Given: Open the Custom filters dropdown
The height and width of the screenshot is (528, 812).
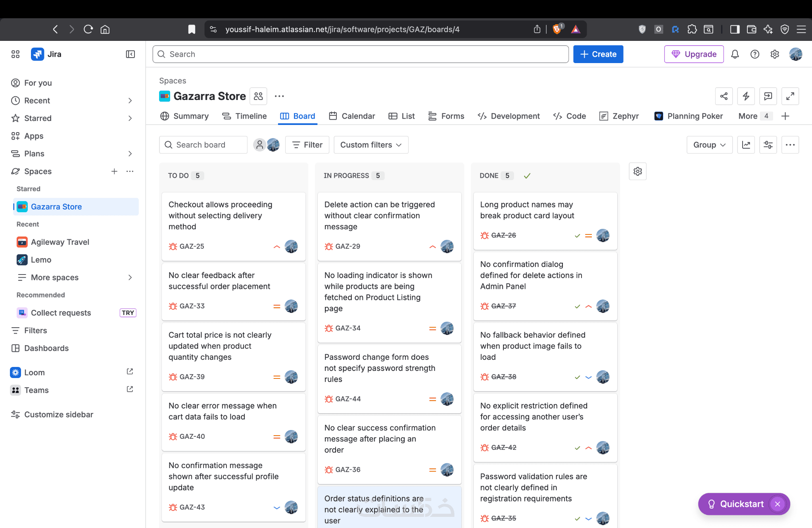Looking at the screenshot, I should click(x=371, y=145).
